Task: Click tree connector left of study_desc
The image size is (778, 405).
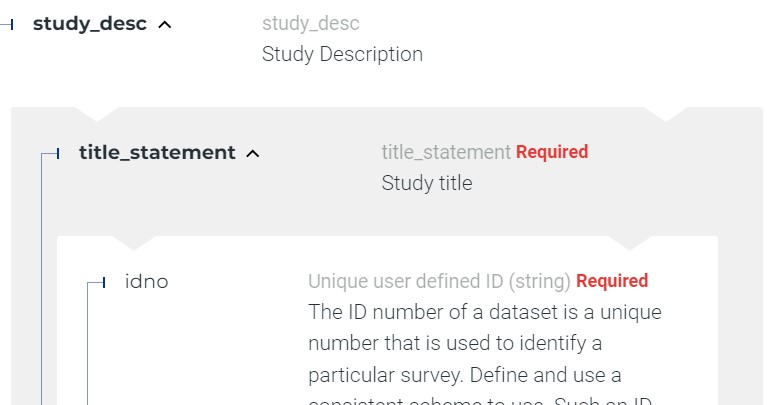Action: tap(9, 24)
